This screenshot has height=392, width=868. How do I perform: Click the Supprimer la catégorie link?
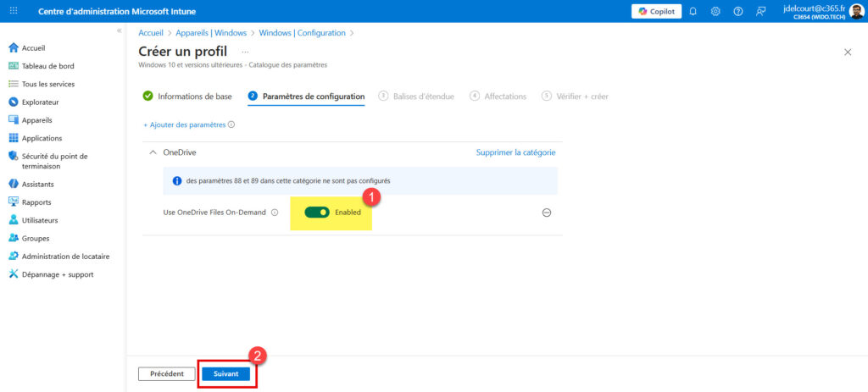515,152
